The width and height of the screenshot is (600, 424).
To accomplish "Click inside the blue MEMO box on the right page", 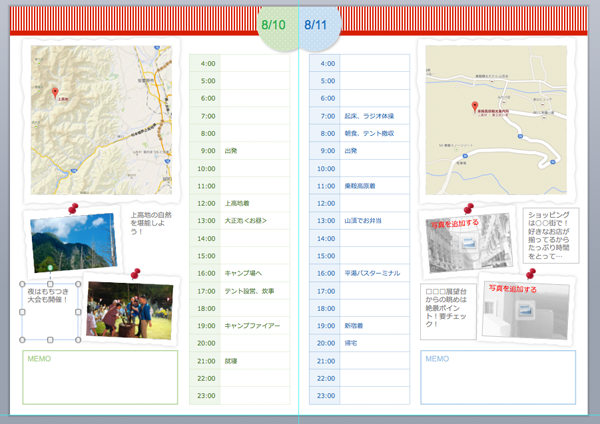I will [x=497, y=381].
